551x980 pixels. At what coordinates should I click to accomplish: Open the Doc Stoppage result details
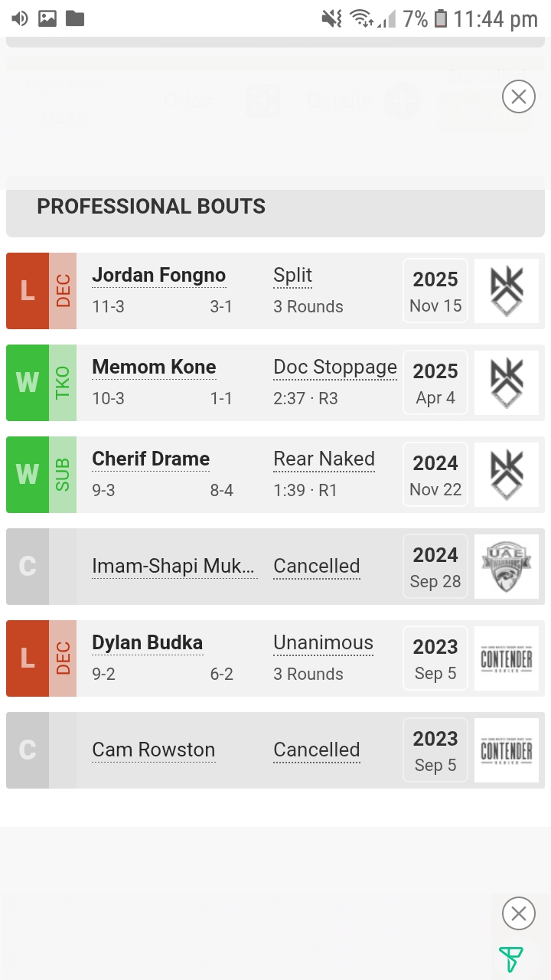coord(335,367)
